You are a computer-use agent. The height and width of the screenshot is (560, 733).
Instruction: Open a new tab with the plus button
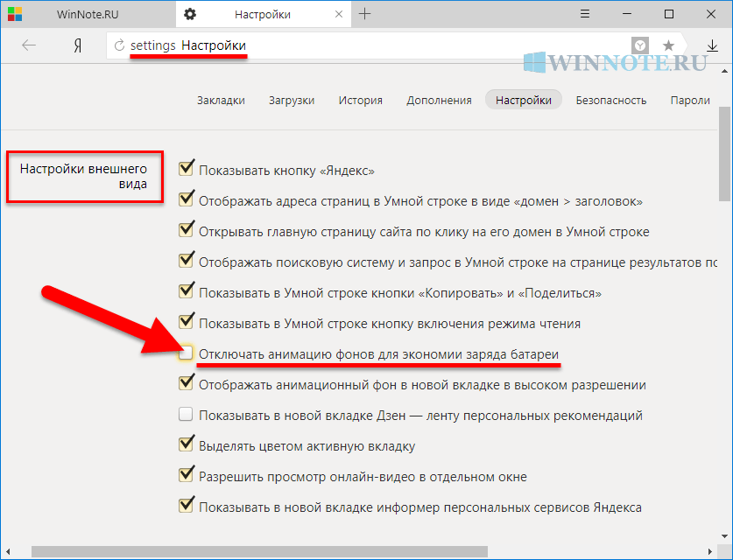pos(365,14)
